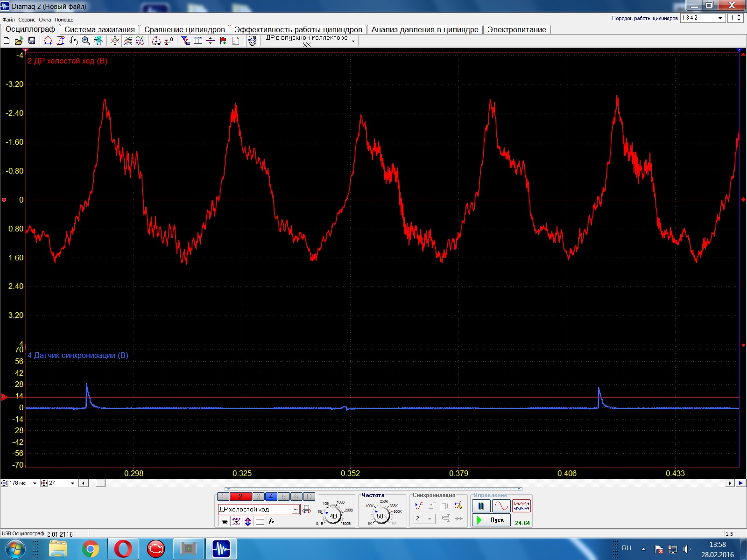Viewport: 747px width, 560px height.
Task: Click the cyan fit-to-width waveform icon
Action: tap(99, 41)
